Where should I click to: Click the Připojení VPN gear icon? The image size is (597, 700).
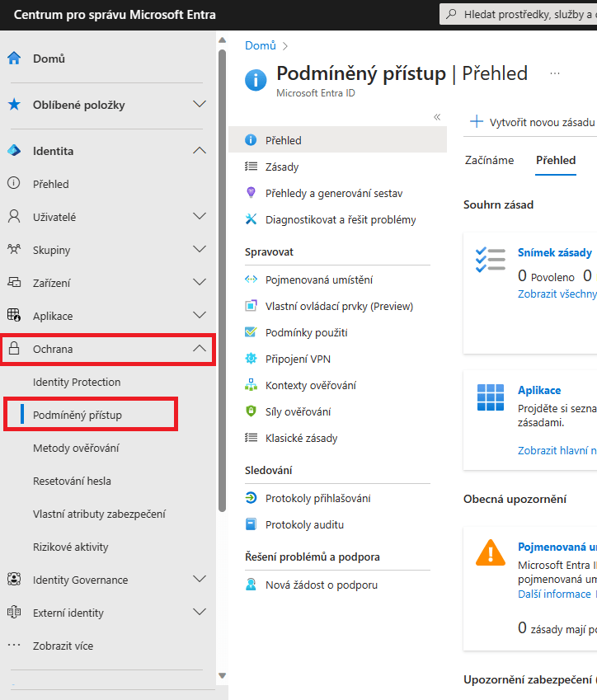point(251,359)
